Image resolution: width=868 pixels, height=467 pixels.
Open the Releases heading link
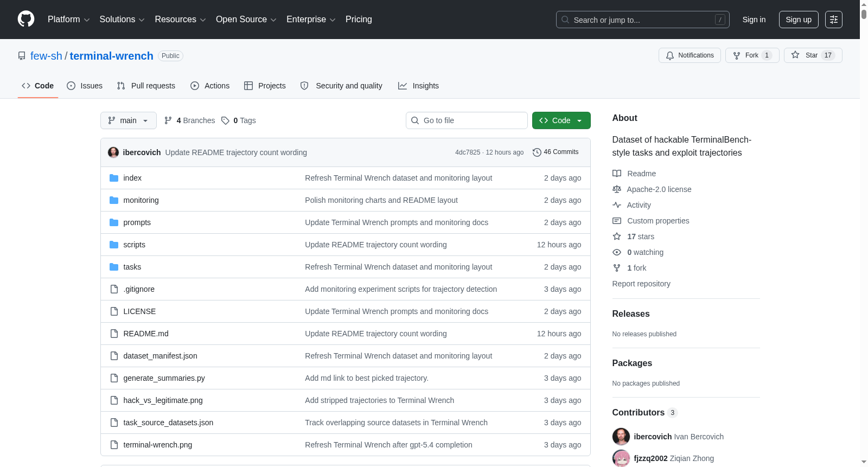click(x=631, y=314)
